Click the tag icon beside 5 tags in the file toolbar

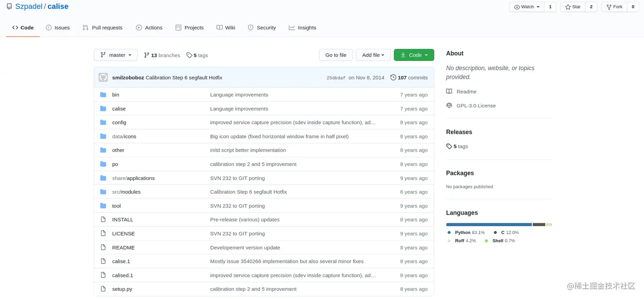pyautogui.click(x=189, y=55)
